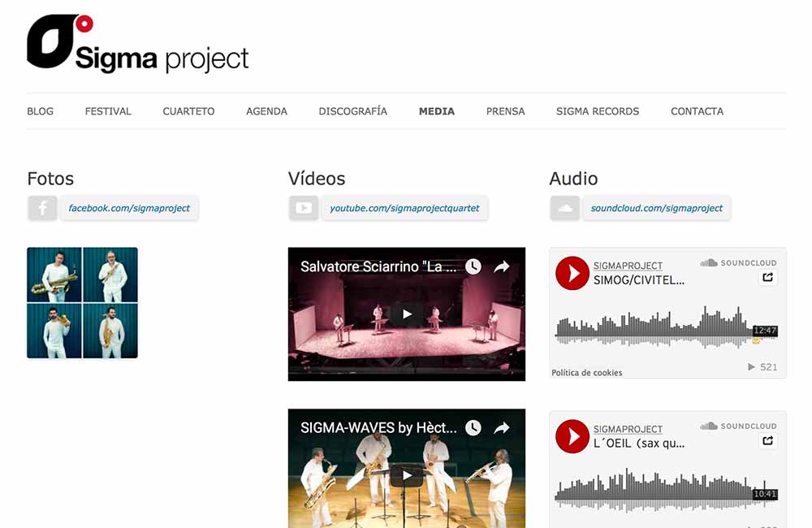
Task: Open the quartet photo collage thumbnail
Action: click(x=82, y=303)
